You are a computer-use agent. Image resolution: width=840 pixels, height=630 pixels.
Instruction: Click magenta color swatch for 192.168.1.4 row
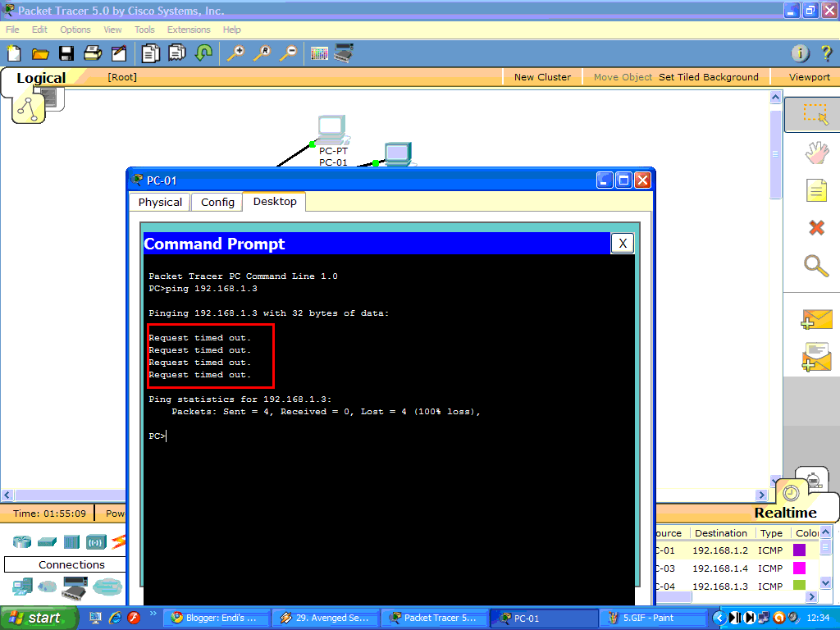point(799,568)
